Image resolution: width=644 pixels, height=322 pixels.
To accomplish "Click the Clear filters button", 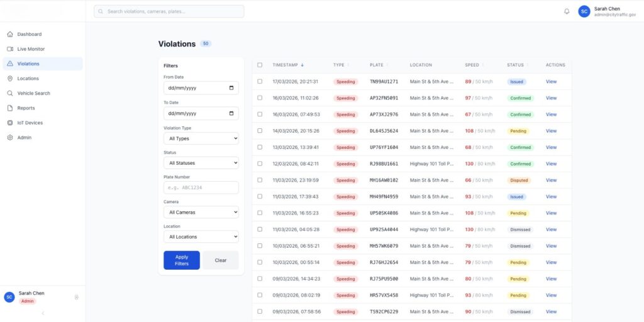I will [221, 260].
